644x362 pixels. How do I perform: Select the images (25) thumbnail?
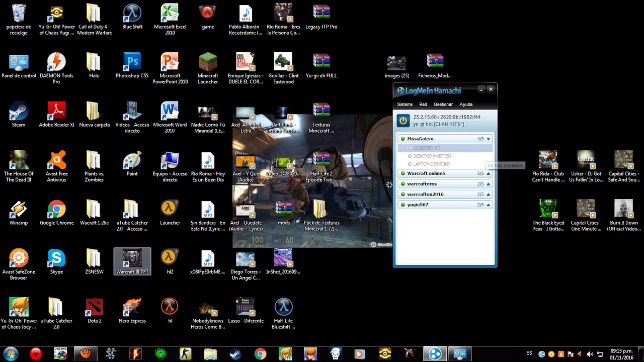pyautogui.click(x=396, y=66)
